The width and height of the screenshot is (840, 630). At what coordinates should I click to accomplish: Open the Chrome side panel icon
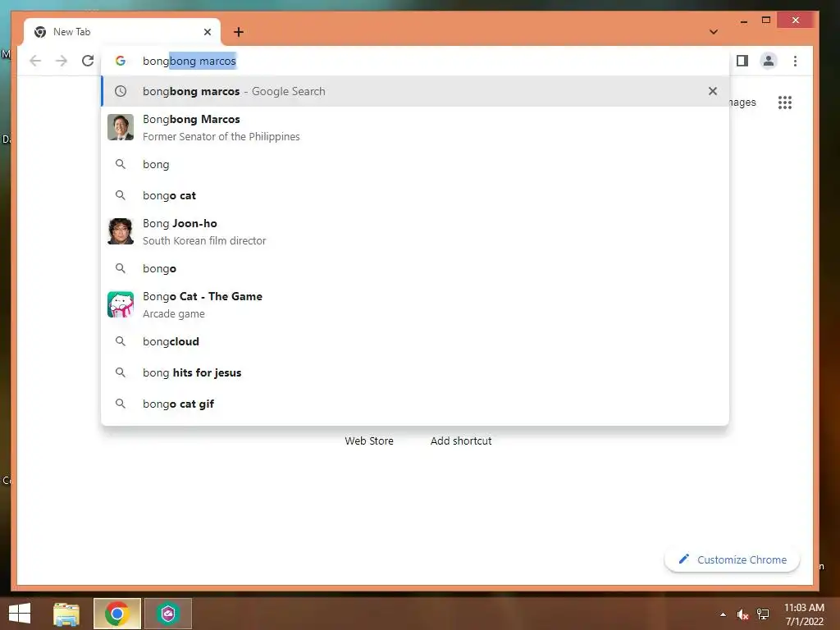pyautogui.click(x=742, y=61)
